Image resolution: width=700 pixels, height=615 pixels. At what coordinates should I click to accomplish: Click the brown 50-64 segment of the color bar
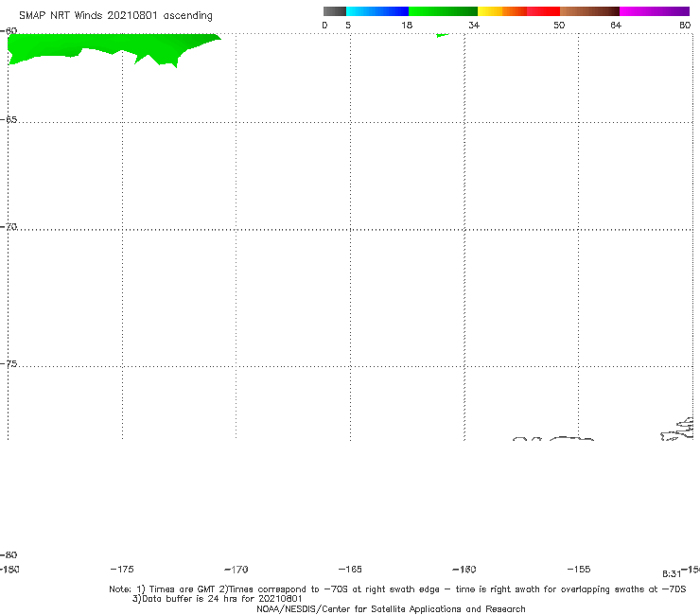click(x=589, y=11)
